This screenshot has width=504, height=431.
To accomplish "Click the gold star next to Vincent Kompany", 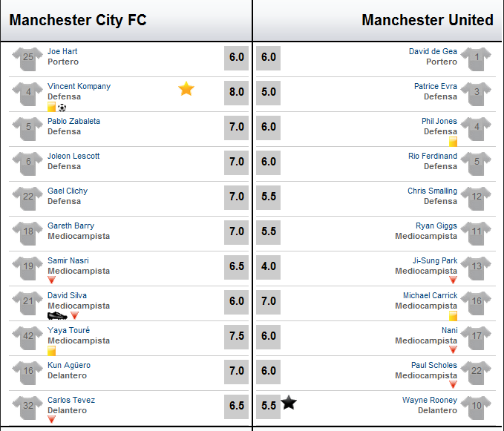I will tap(186, 88).
